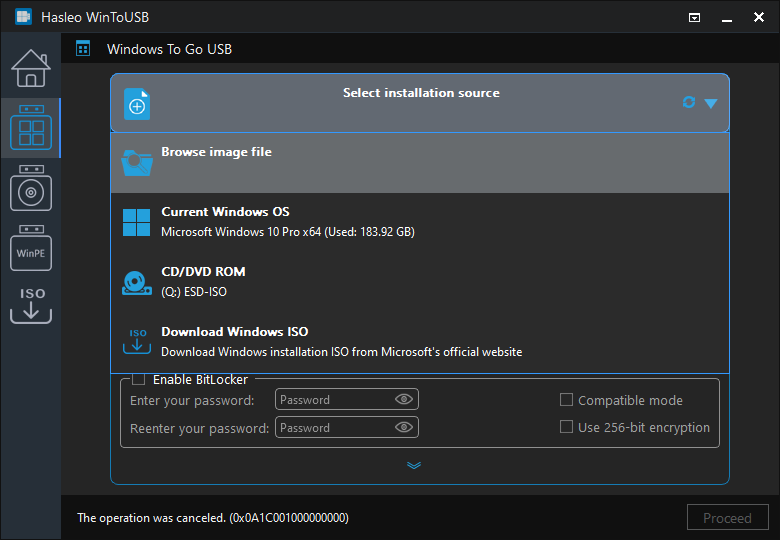Refresh the installation source list
Viewport: 780px width, 540px height.
click(688, 102)
